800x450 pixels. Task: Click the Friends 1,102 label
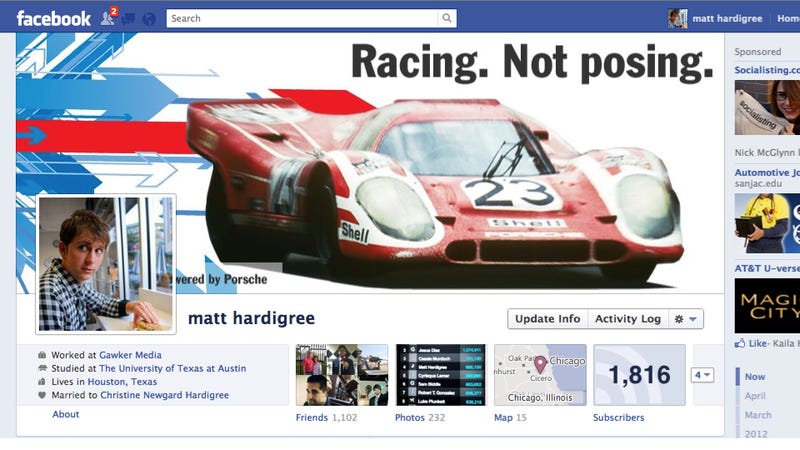click(327, 417)
